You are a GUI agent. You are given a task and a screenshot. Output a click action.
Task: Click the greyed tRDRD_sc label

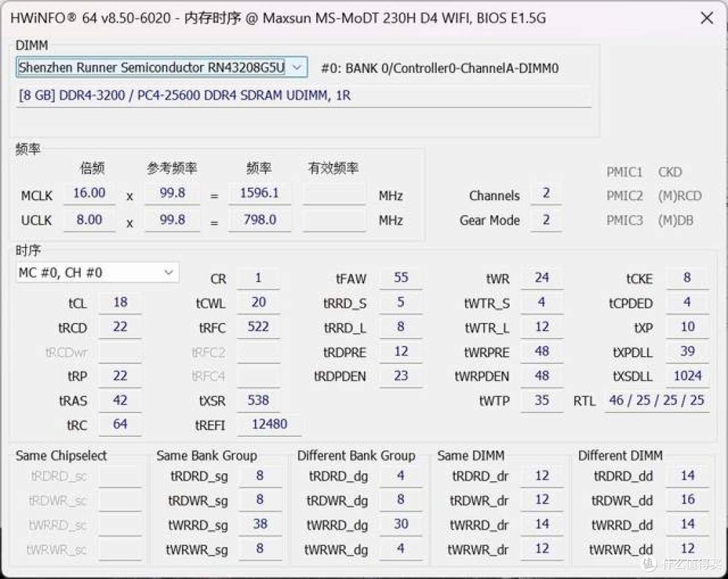(59, 477)
